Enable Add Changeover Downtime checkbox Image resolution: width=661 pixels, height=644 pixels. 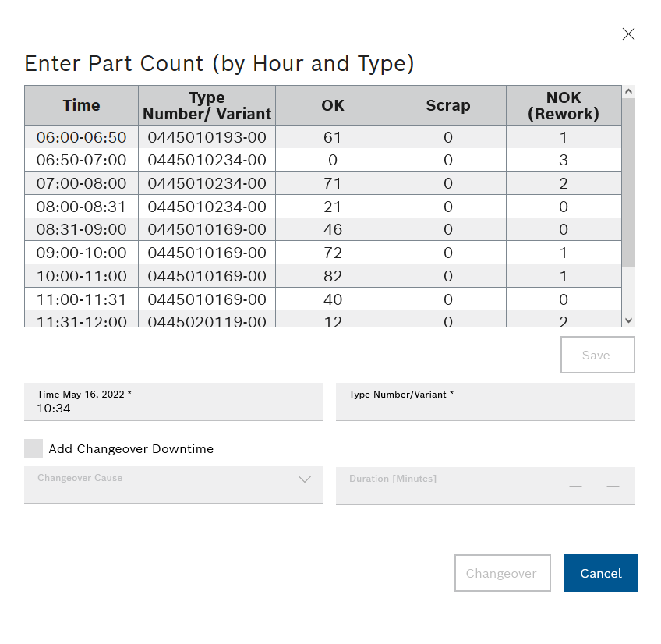tap(34, 448)
